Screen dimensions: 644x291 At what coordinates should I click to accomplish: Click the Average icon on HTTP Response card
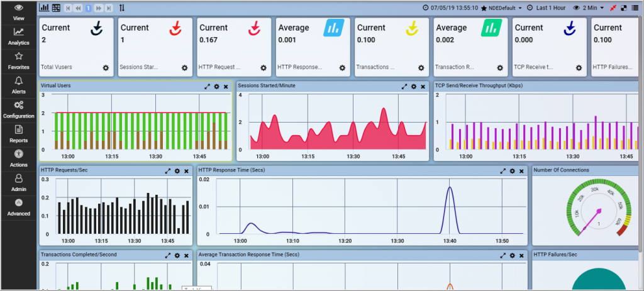pyautogui.click(x=333, y=28)
